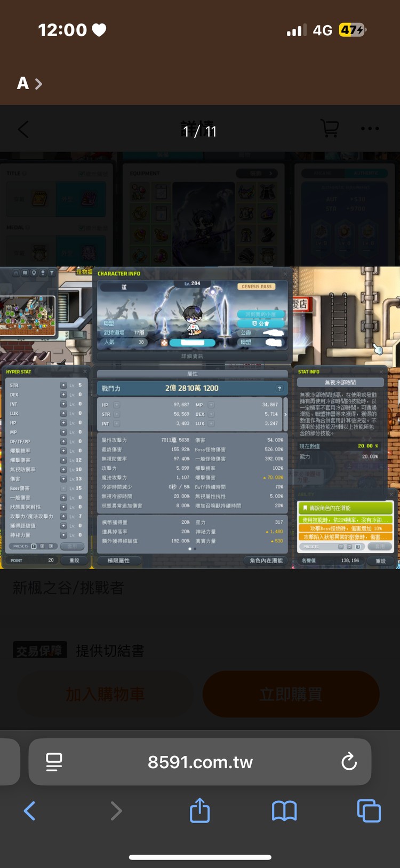The image size is (400, 868).
Task: Tap the shopping cart icon
Action: 330,128
